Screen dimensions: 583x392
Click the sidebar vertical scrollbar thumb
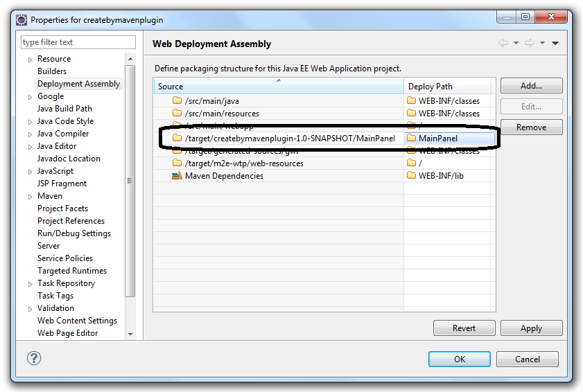130,180
